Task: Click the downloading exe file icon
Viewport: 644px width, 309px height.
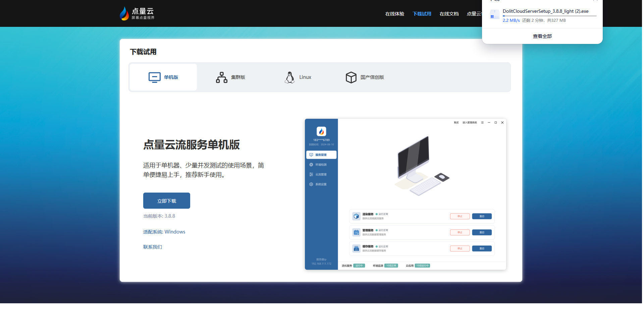Action: [x=494, y=15]
